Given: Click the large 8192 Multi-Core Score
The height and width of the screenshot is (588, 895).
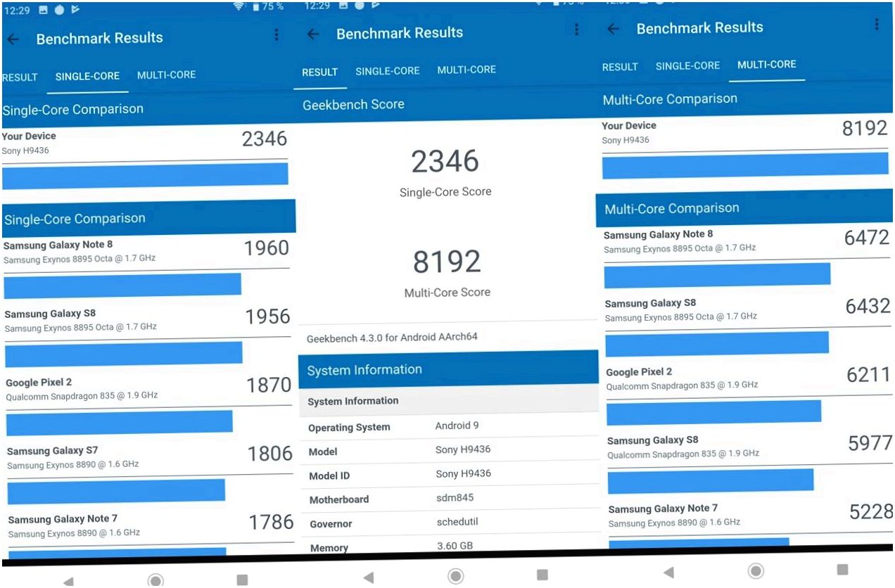Looking at the screenshot, I should pos(447,262).
